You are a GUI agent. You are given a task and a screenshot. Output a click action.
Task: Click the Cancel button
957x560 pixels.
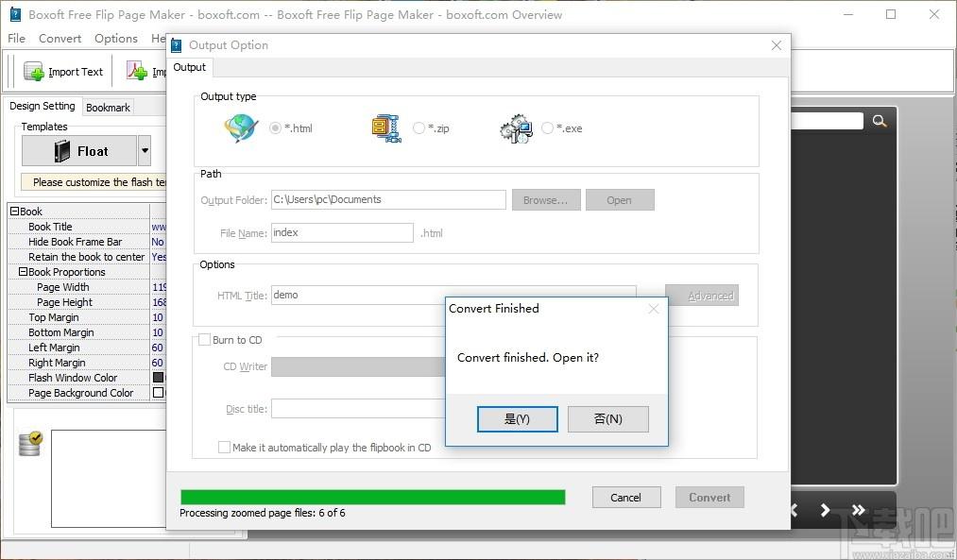pyautogui.click(x=626, y=497)
